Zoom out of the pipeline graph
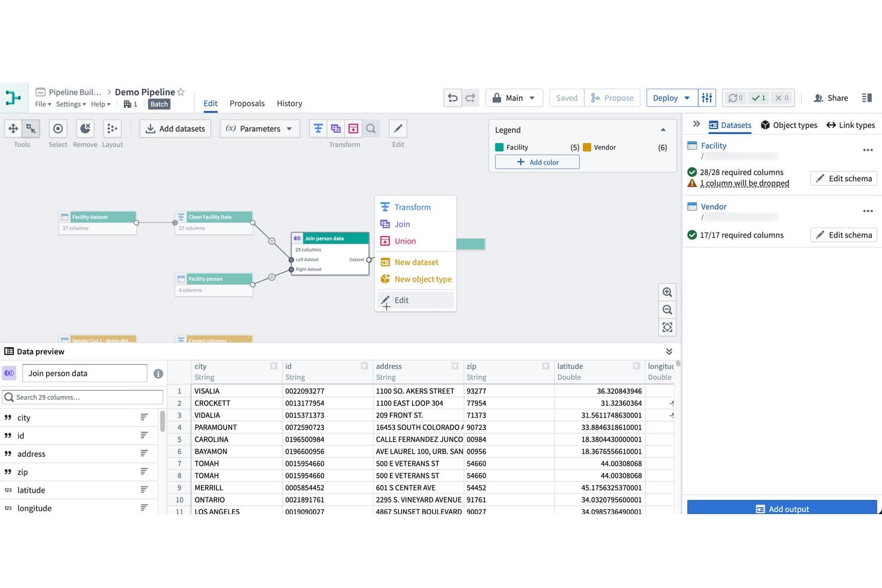The height and width of the screenshot is (588, 882). point(667,310)
